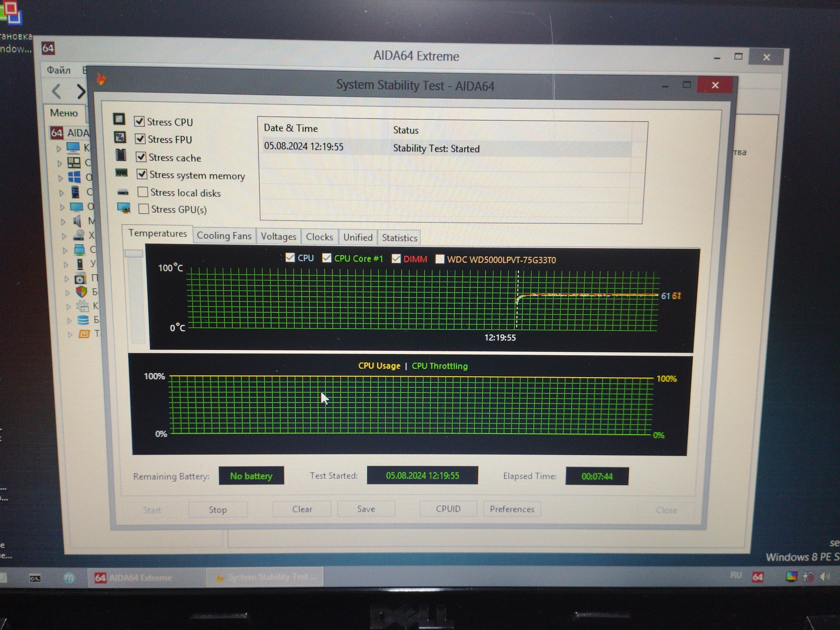Click the Save button
Screen dimensions: 840x630
pos(366,509)
